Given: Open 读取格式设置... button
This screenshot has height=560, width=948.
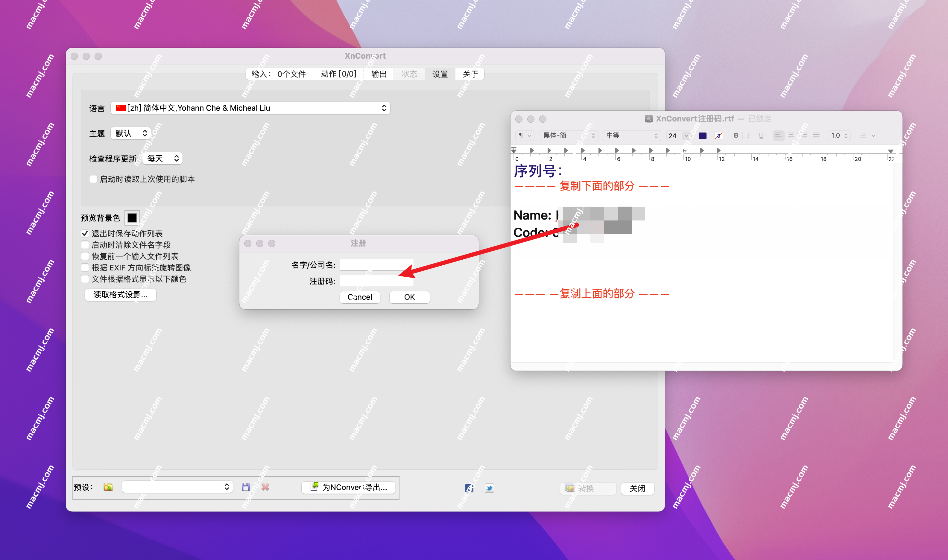Looking at the screenshot, I should pyautogui.click(x=120, y=295).
